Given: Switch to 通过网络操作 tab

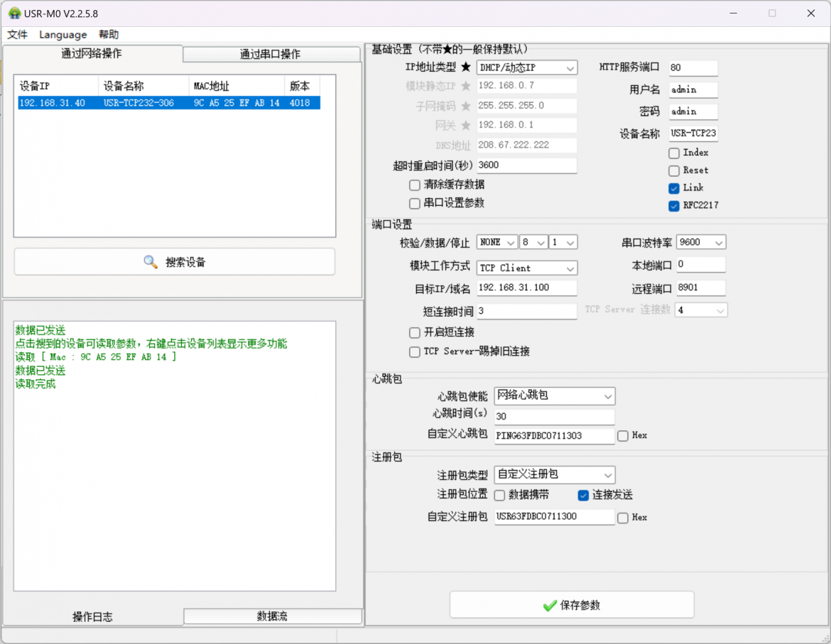Looking at the screenshot, I should 92,53.
